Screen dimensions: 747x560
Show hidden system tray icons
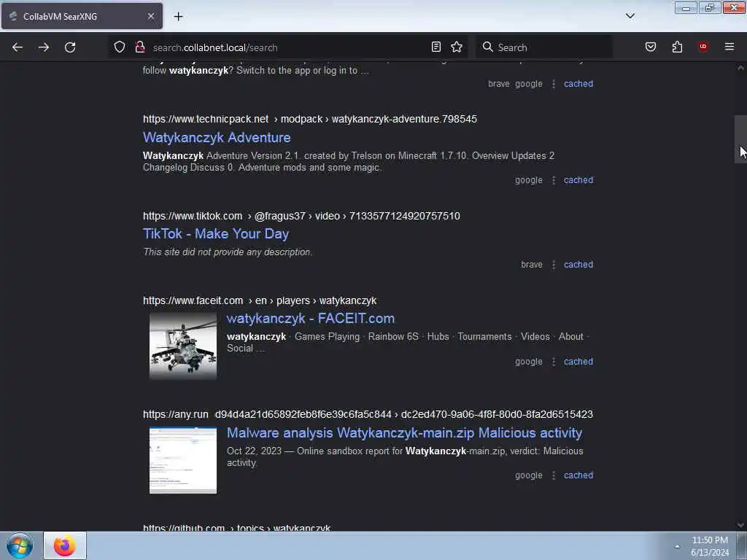click(x=677, y=546)
